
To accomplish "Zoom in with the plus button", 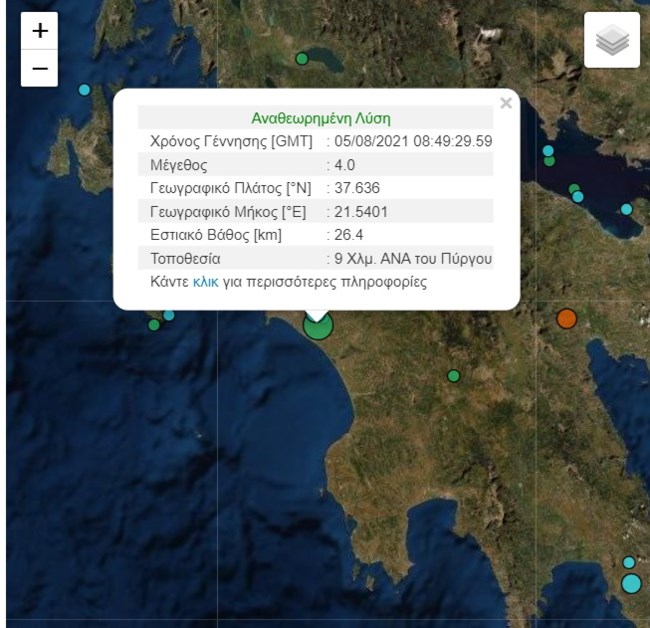I will tap(39, 31).
